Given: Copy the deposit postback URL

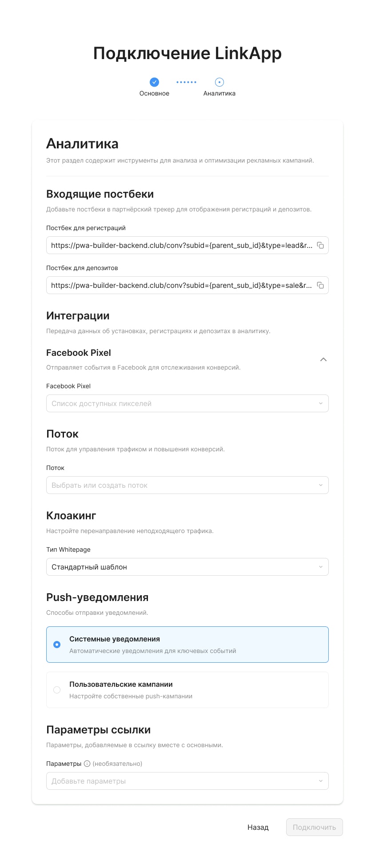Looking at the screenshot, I should 321,285.
